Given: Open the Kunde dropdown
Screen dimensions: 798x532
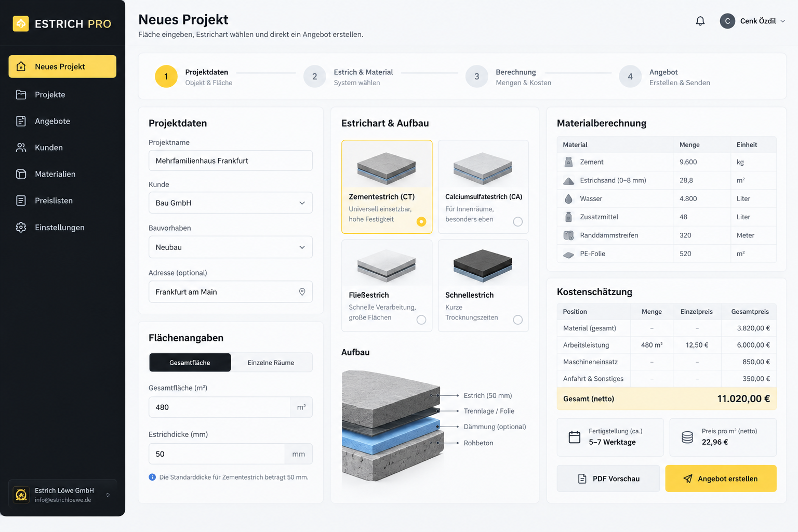Looking at the screenshot, I should [231, 203].
